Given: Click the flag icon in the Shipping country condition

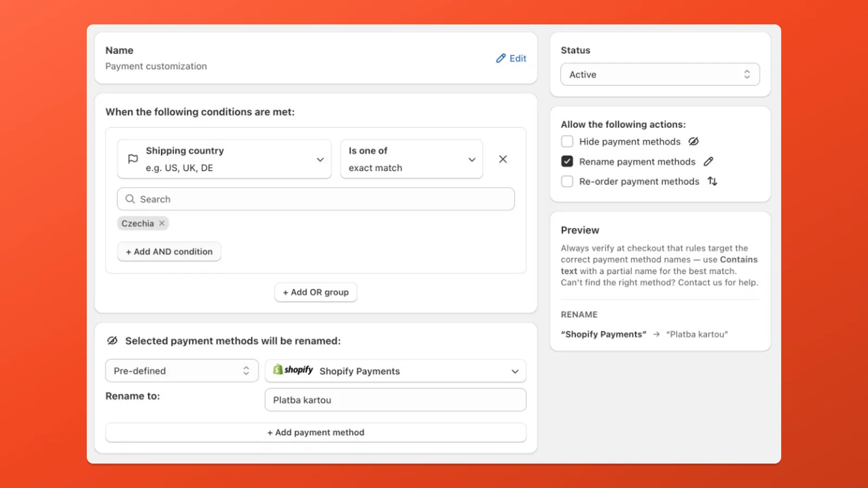Looking at the screenshot, I should coord(132,159).
